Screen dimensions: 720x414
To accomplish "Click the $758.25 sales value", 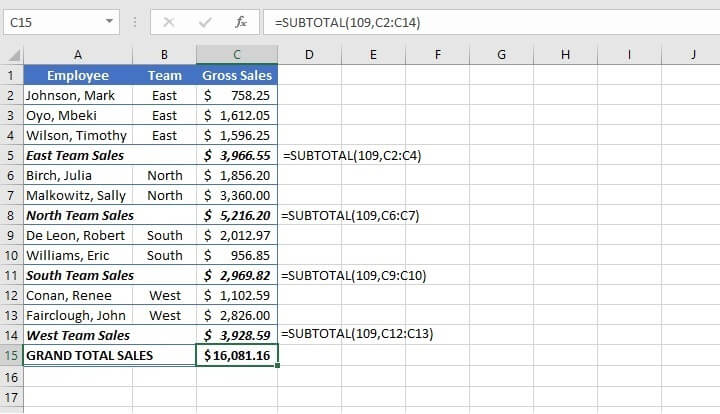I will pos(237,95).
